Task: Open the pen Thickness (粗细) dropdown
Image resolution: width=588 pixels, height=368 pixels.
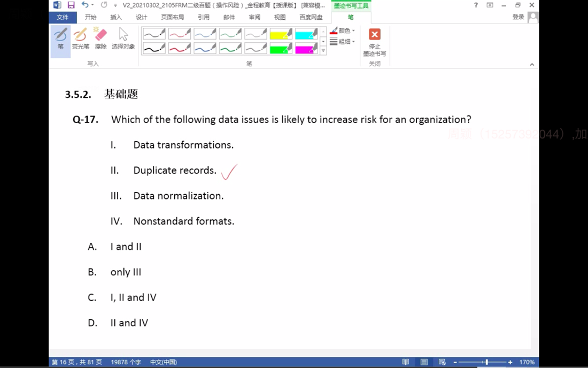Action: pos(342,42)
